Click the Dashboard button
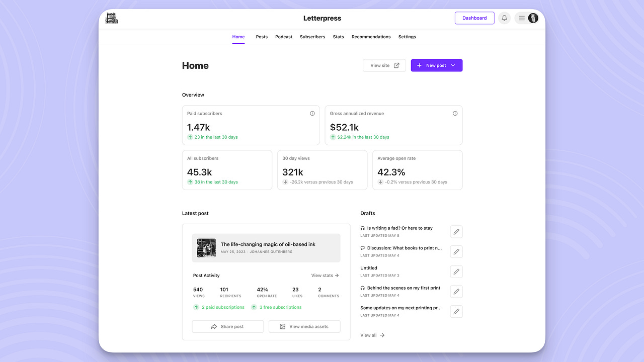This screenshot has height=362, width=644. (x=474, y=18)
